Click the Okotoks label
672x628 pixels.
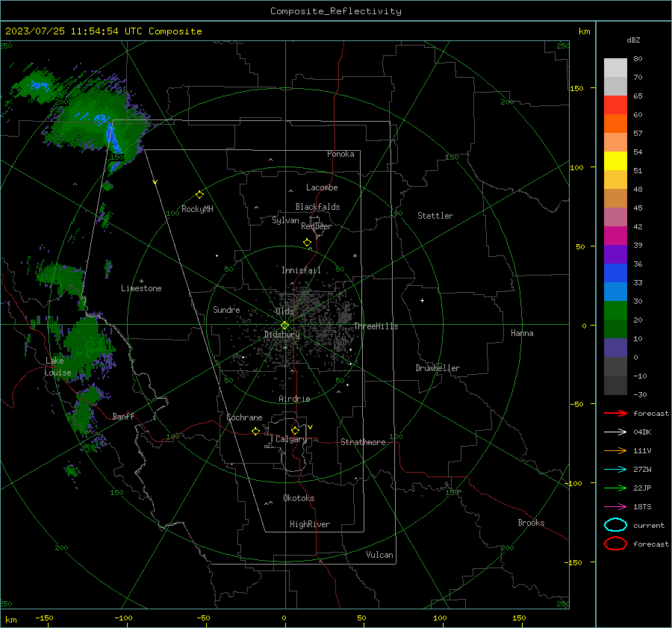[299, 498]
